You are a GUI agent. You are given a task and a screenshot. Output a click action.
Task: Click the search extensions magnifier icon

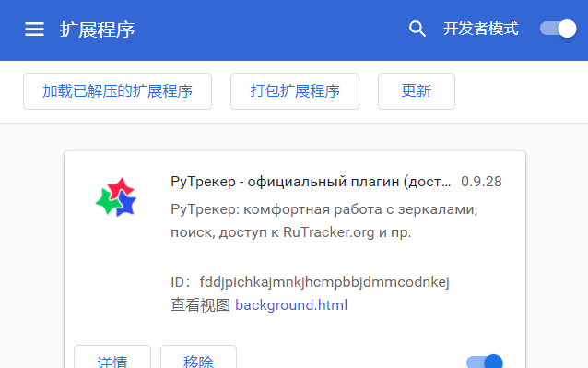pos(417,29)
